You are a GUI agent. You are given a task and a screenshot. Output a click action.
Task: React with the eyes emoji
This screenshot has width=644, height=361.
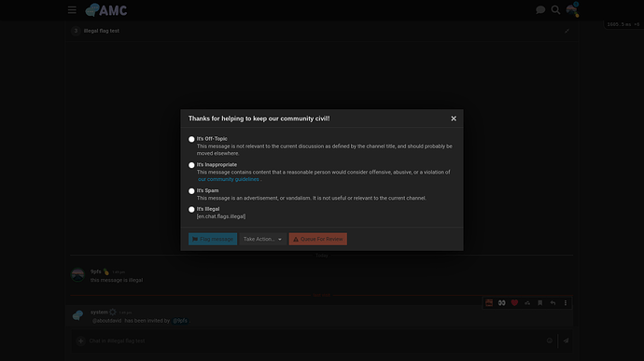click(x=501, y=303)
